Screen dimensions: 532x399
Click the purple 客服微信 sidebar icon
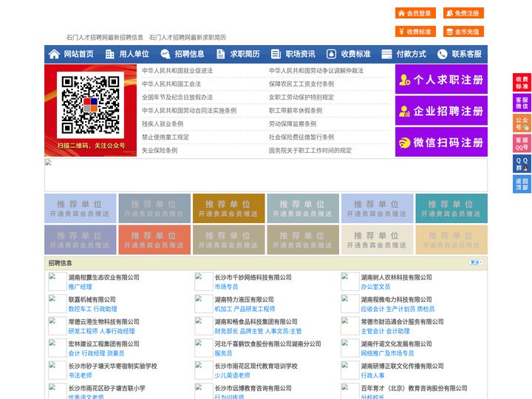[x=522, y=103]
